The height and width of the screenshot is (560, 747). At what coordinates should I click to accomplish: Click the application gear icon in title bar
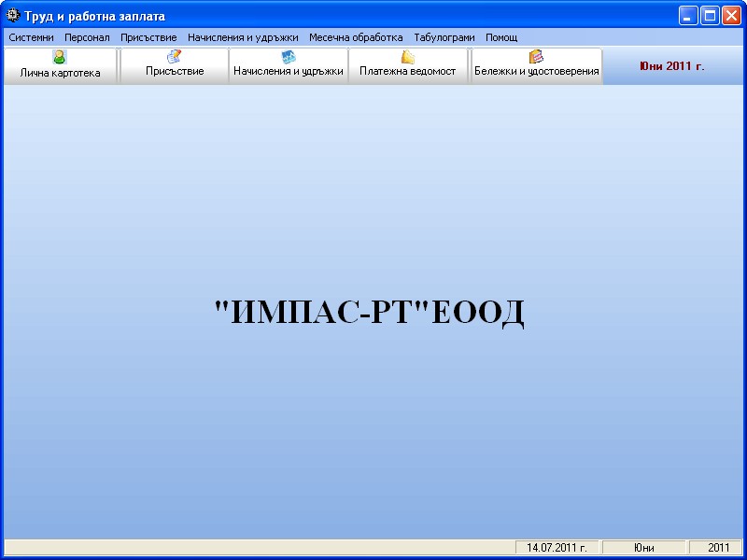tap(13, 16)
